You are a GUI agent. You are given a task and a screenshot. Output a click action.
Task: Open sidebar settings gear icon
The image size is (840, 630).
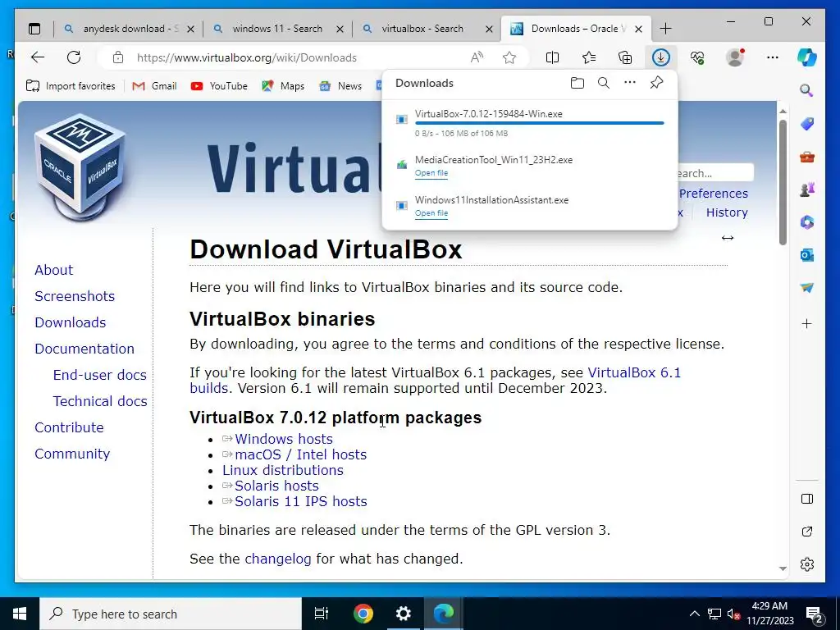(x=807, y=564)
